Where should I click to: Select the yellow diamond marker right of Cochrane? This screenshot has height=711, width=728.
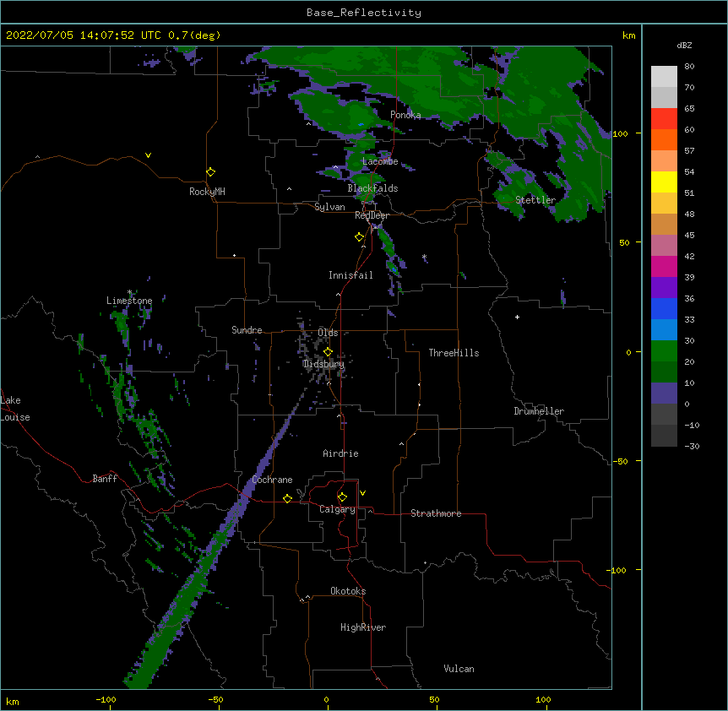point(287,498)
